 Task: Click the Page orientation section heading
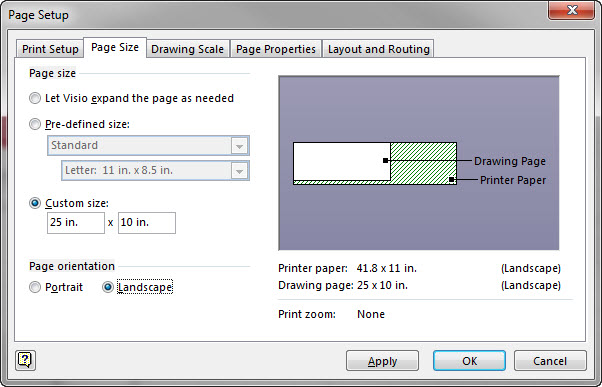click(72, 266)
